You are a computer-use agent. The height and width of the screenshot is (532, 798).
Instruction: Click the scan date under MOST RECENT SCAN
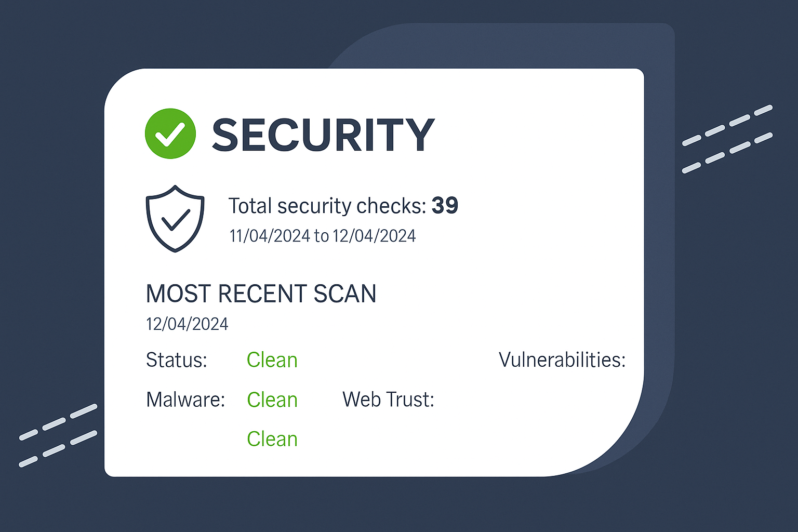pos(187,324)
